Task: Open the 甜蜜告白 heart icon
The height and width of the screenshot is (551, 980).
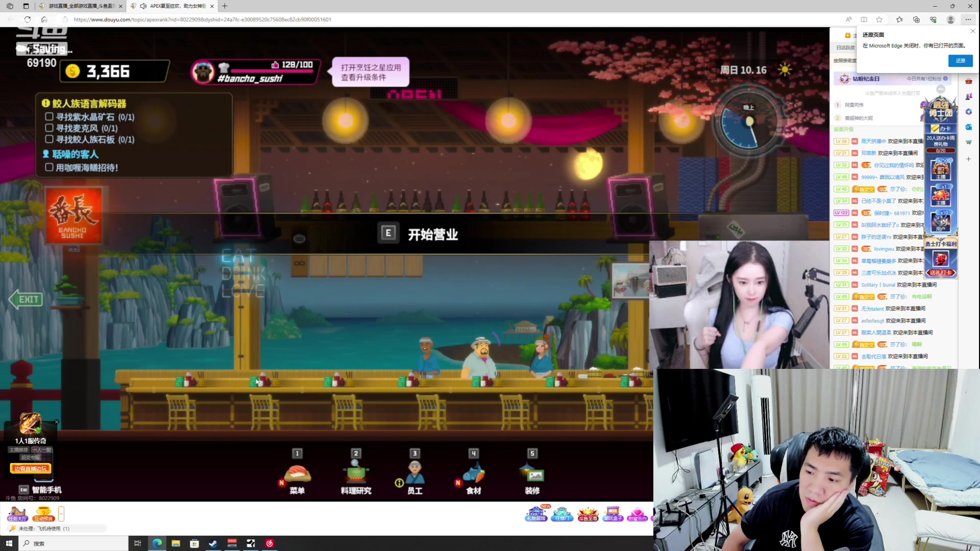Action: point(637,513)
